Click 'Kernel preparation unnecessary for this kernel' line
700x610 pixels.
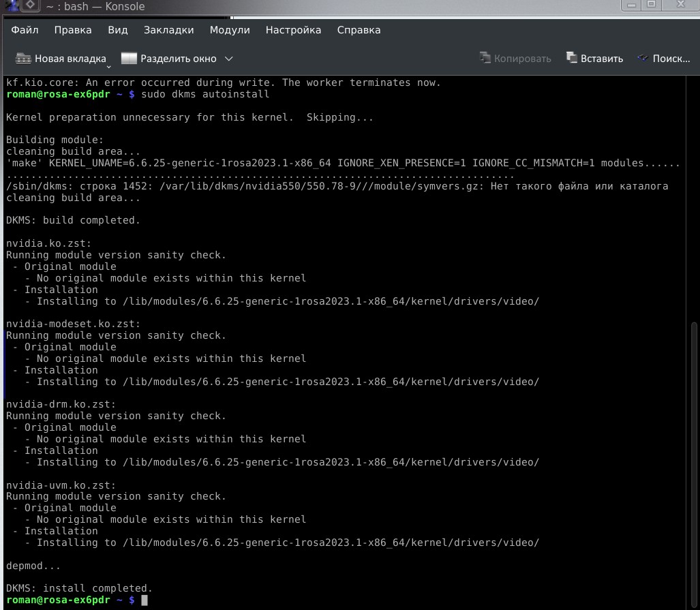[189, 117]
